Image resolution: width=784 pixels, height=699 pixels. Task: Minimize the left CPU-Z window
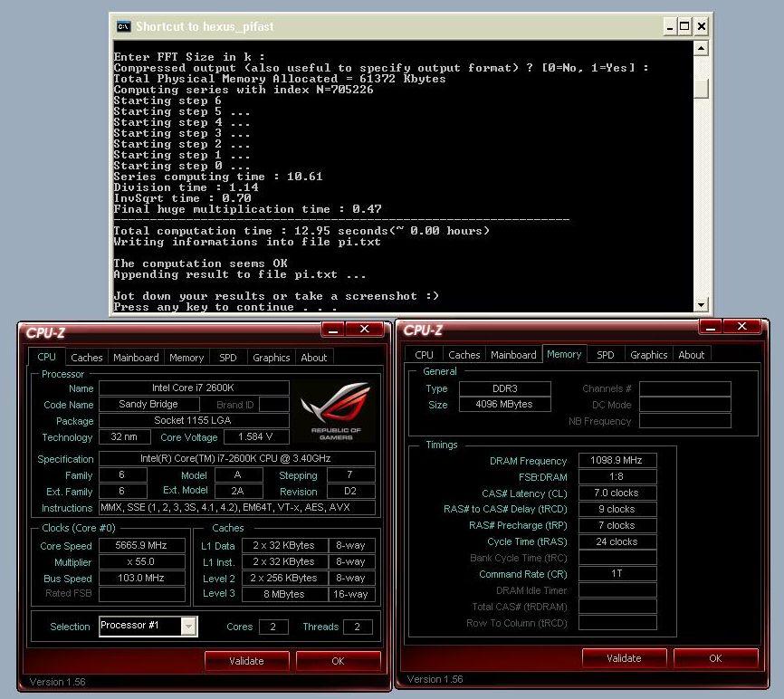333,329
